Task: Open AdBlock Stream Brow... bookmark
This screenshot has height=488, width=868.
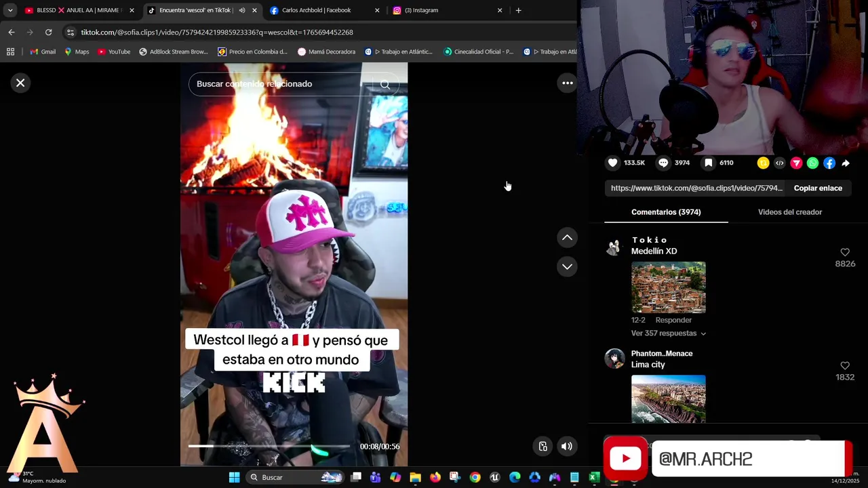Action: click(174, 52)
